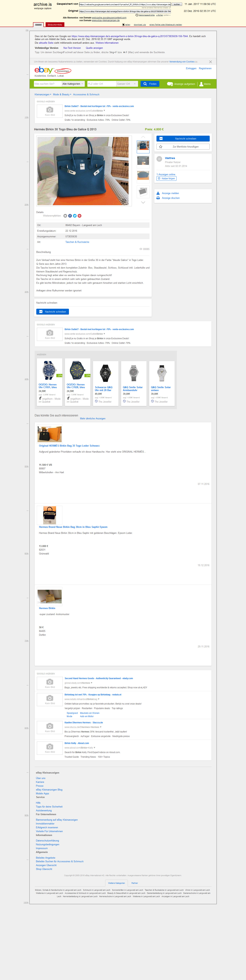
Task: Click camera placeholder of Kaufen Dhermes ad
Action: pyautogui.click(x=50, y=727)
